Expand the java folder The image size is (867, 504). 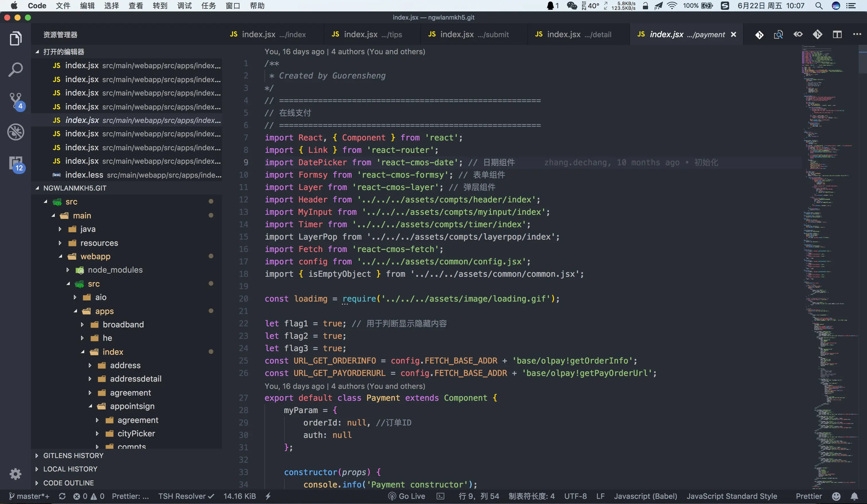[x=88, y=229]
